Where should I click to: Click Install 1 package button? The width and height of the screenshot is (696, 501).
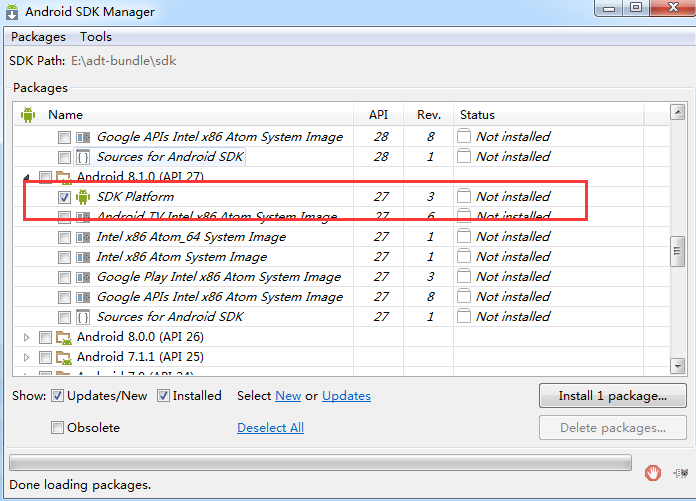[x=613, y=395]
